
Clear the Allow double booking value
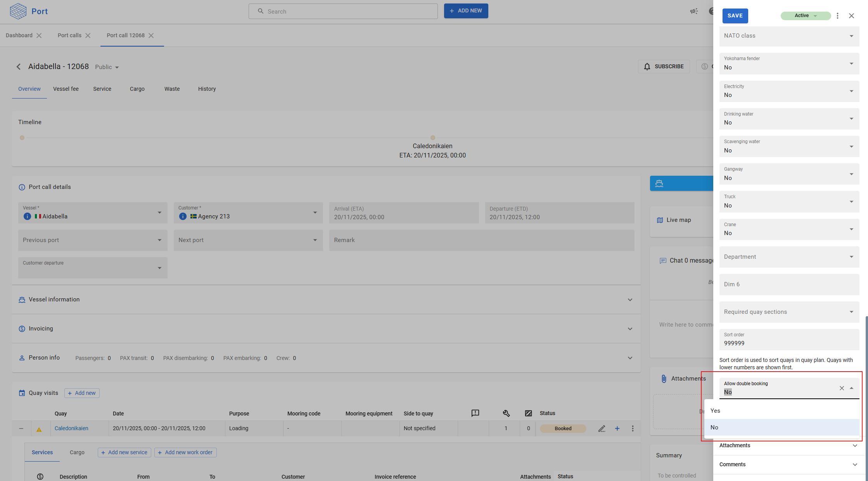[x=842, y=388]
